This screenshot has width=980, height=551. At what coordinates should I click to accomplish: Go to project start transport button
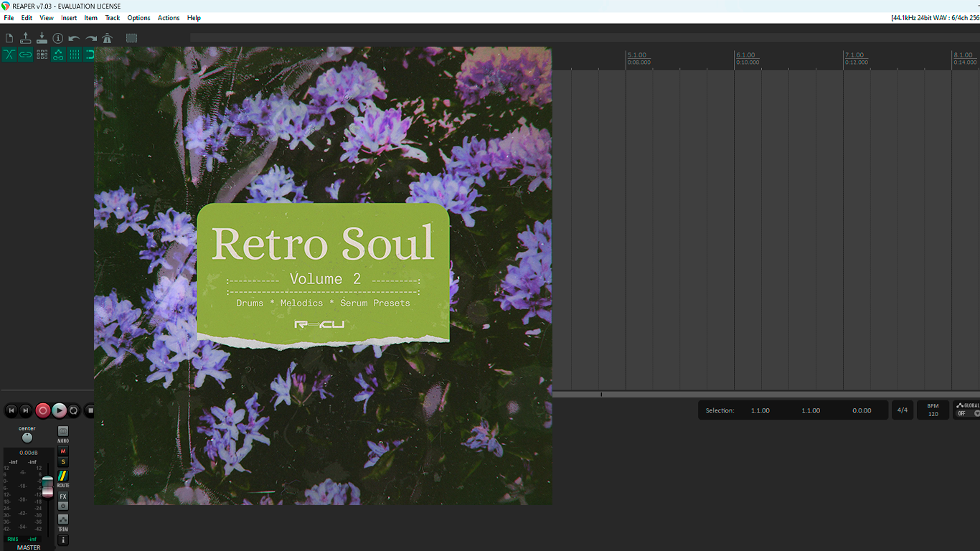pyautogui.click(x=11, y=410)
